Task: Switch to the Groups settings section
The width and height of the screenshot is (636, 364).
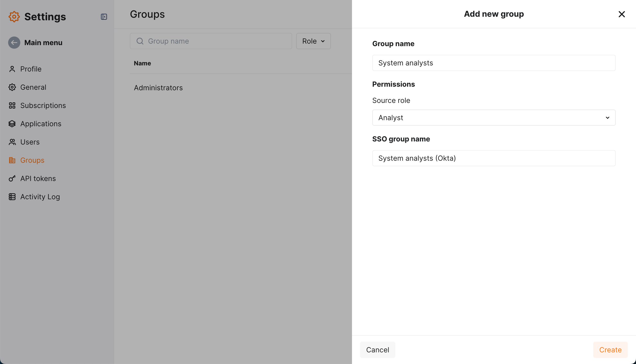Action: click(32, 160)
